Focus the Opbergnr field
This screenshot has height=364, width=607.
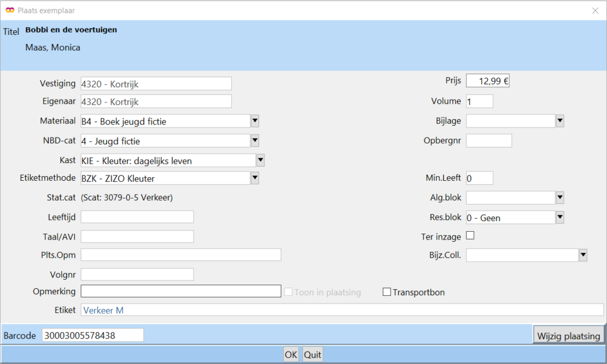[x=488, y=141]
